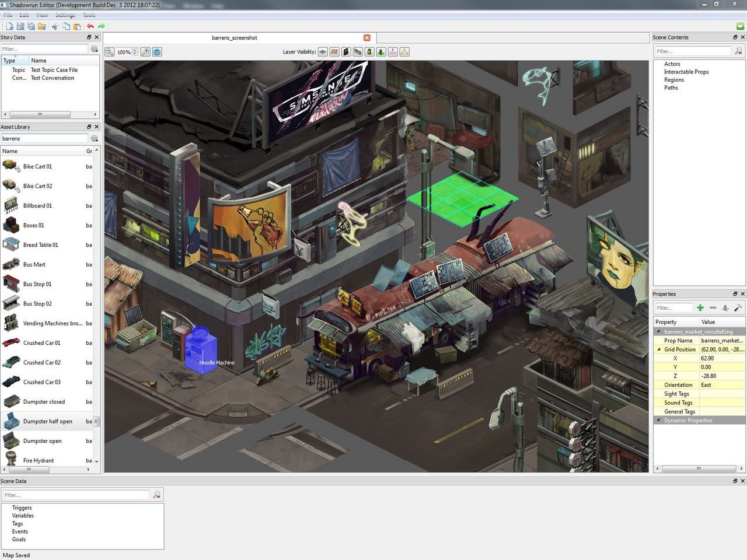Add a property with green plus icon
Image resolution: width=747 pixels, height=560 pixels.
point(700,307)
